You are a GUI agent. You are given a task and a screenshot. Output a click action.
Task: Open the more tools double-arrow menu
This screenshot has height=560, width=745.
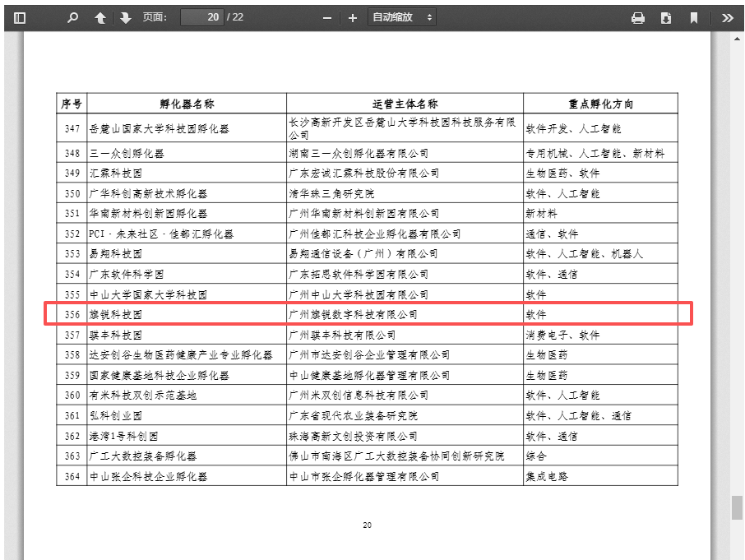728,18
